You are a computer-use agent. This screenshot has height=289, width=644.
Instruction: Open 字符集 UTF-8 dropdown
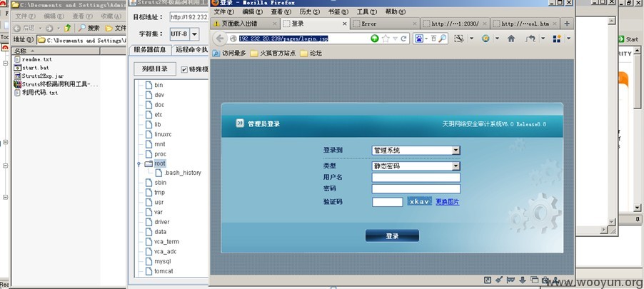[x=195, y=34]
